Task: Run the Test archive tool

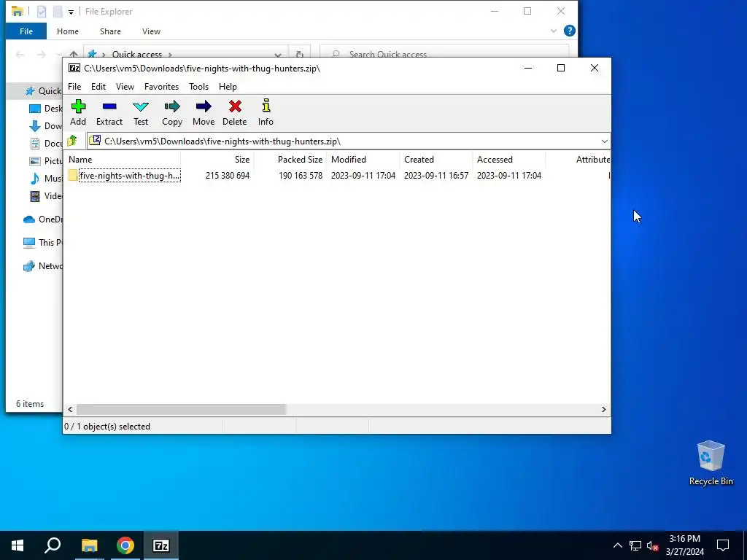Action: (141, 113)
